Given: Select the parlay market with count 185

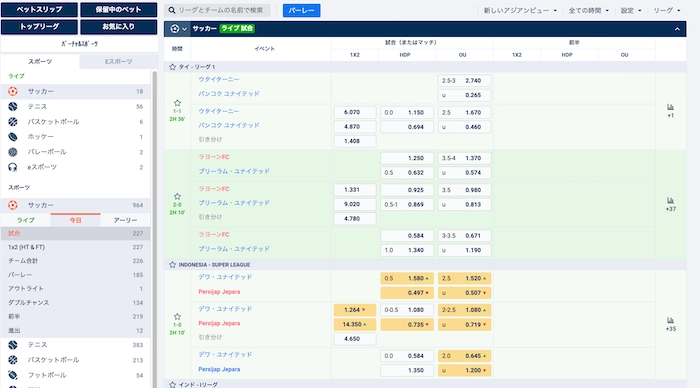Looking at the screenshot, I should [x=75, y=275].
